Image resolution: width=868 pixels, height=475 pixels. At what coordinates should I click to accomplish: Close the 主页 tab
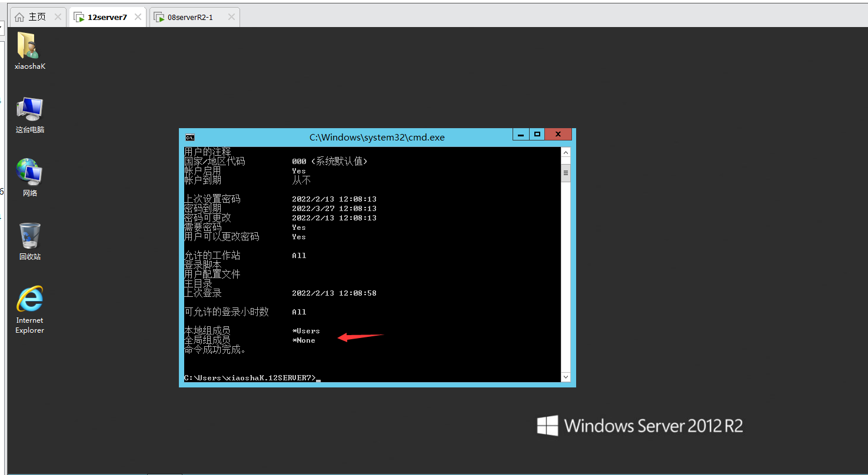(x=58, y=17)
